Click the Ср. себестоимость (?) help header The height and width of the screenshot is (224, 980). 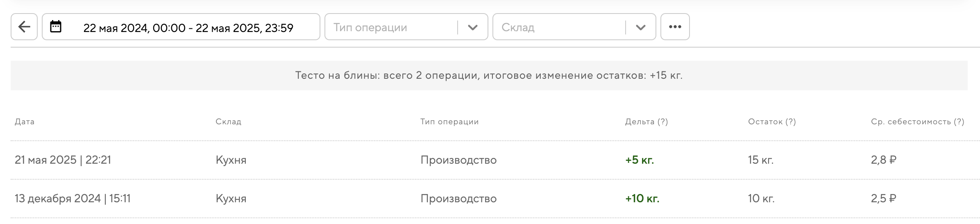click(917, 122)
